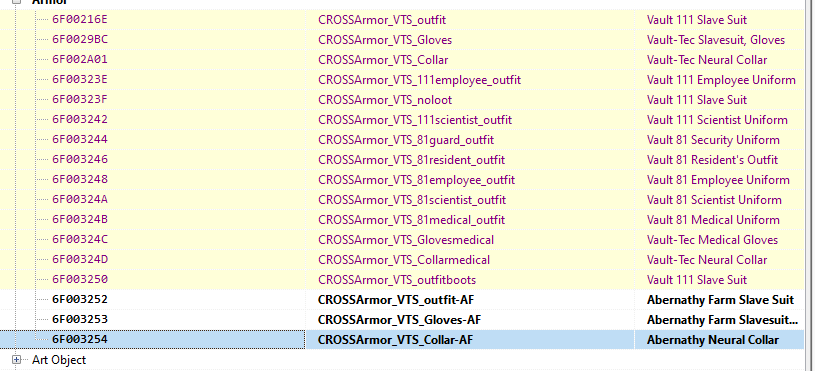This screenshot has height=371, width=815.
Task: Select FormID 6F003250 in the tree
Action: click(x=80, y=280)
